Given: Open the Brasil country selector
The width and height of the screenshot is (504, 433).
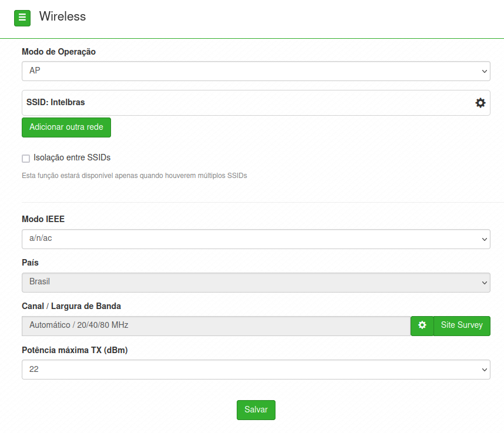Looking at the screenshot, I should coord(256,283).
